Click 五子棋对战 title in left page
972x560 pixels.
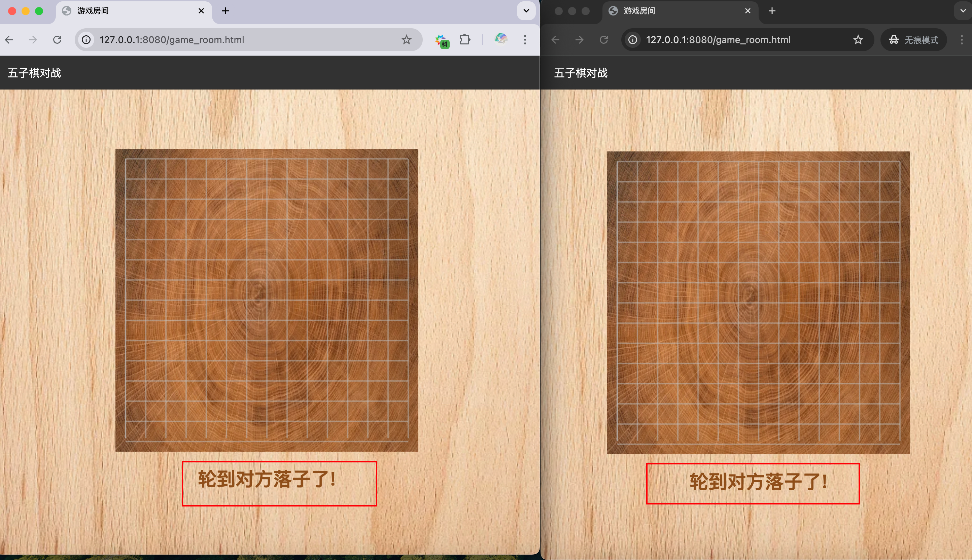(34, 73)
